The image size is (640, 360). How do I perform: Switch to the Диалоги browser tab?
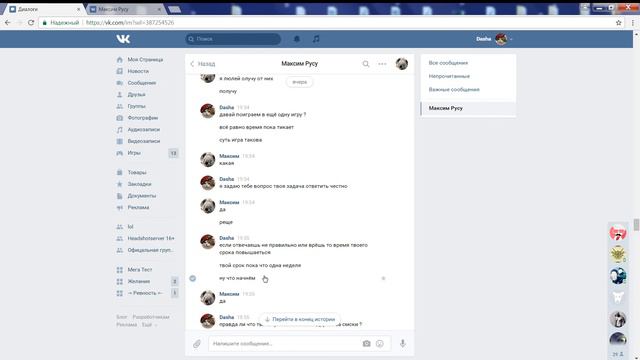(44, 9)
